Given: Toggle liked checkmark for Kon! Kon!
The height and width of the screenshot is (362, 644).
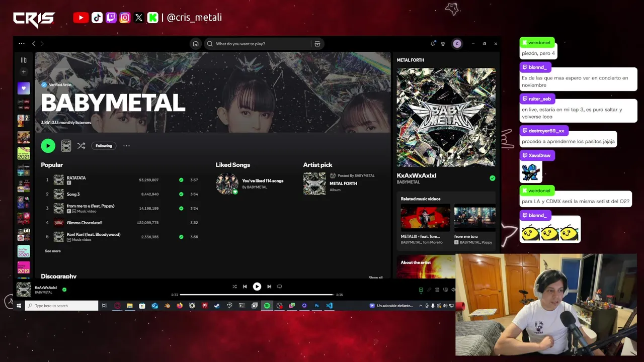Looking at the screenshot, I should 181,237.
